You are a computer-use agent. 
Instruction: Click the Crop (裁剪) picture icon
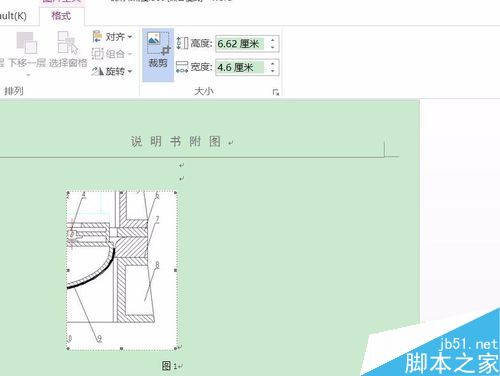click(x=158, y=43)
